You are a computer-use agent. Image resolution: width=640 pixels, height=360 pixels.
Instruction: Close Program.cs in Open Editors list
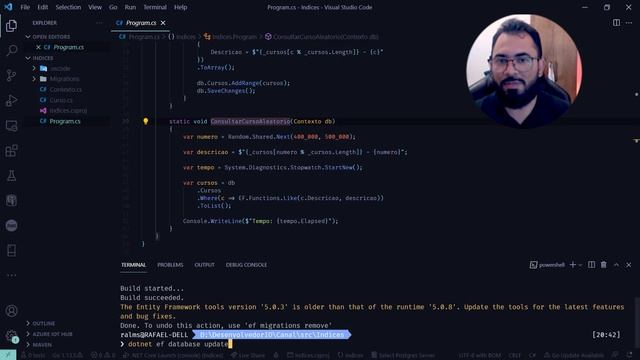38,47
